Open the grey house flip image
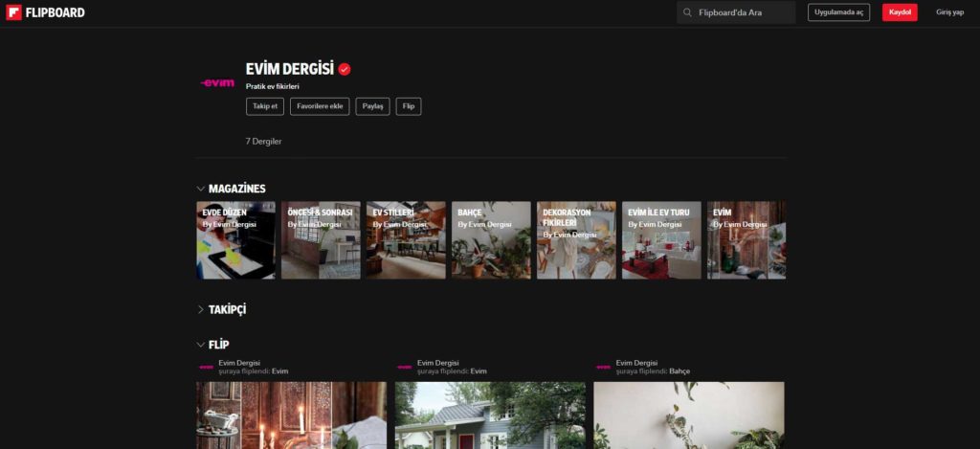Screen dimensions: 980x449 point(490,415)
